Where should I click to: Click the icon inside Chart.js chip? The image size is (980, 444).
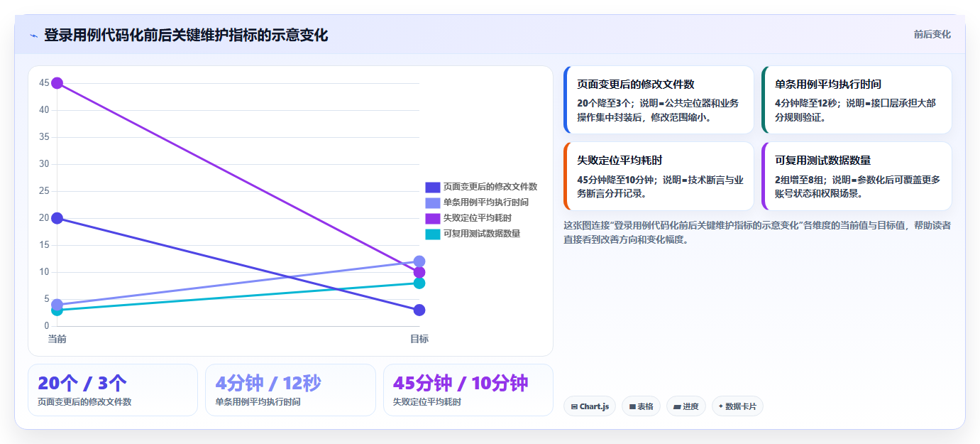pos(574,407)
